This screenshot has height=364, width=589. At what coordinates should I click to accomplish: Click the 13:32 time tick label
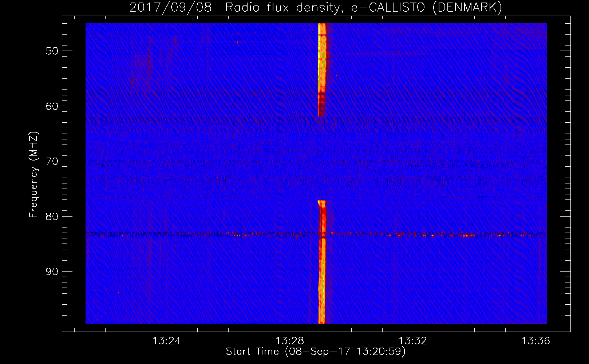(x=413, y=341)
